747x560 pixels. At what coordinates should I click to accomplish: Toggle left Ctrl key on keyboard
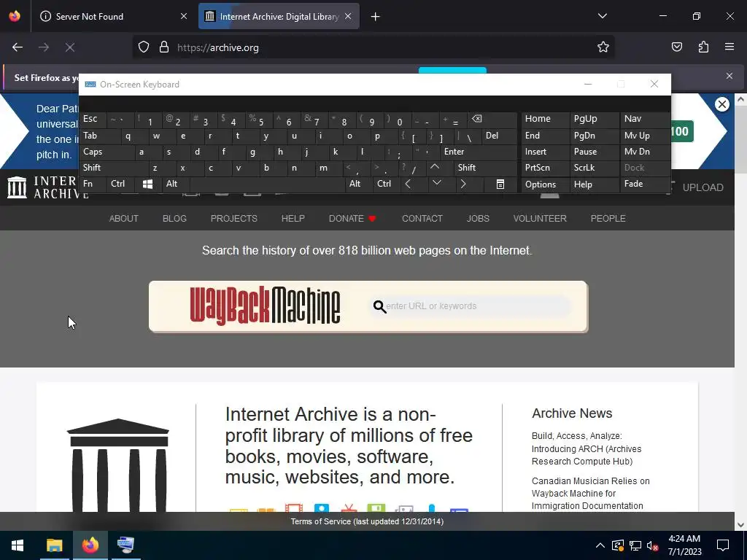coord(121,184)
